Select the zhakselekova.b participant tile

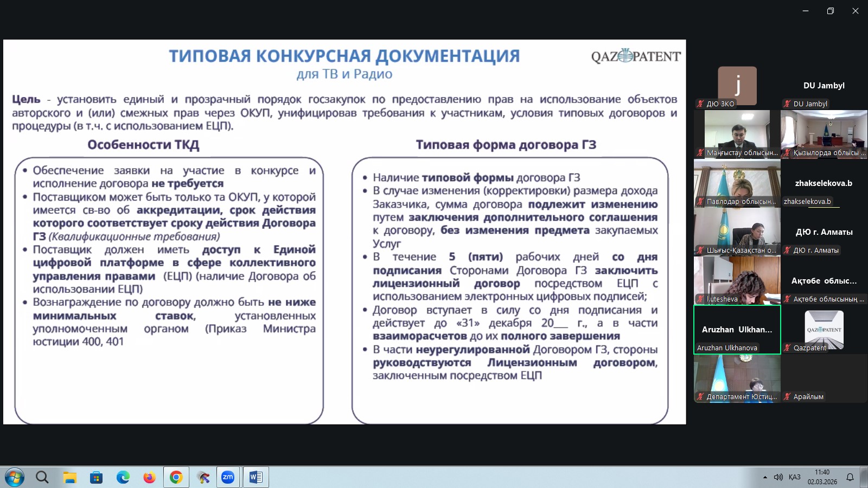coord(824,184)
